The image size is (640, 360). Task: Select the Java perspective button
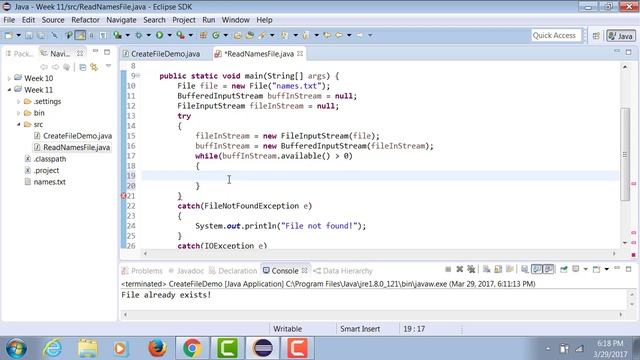[621, 36]
